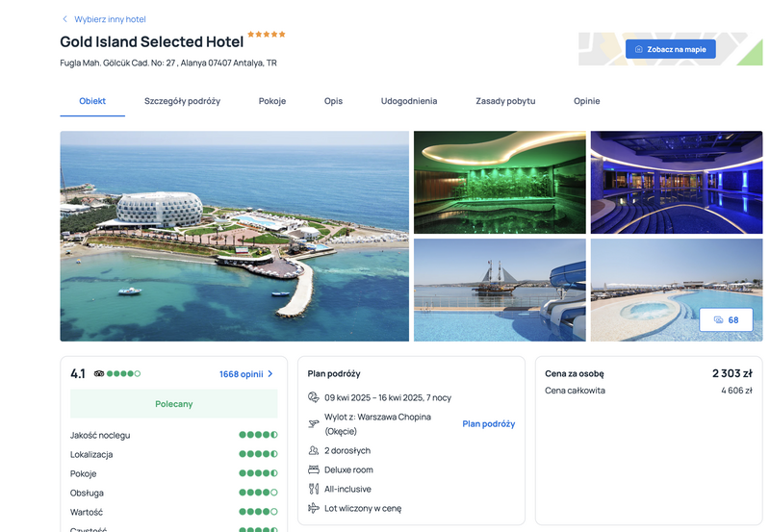Screen dimensions: 770x532
Task: Open the pirate ship pool photo thumbnail
Action: pos(499,290)
